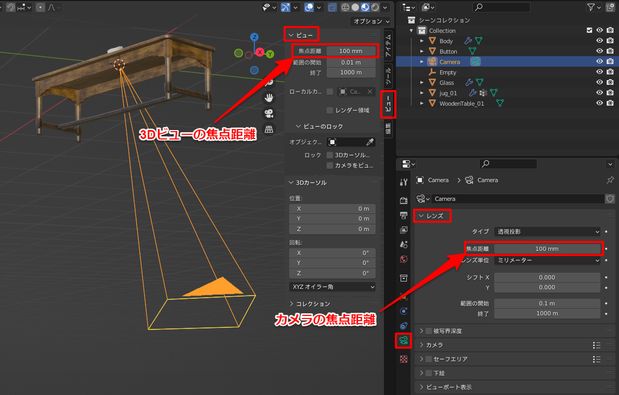Switch to the ビュー sidebar tab
Screen dimensions: 619x395
[x=388, y=104]
